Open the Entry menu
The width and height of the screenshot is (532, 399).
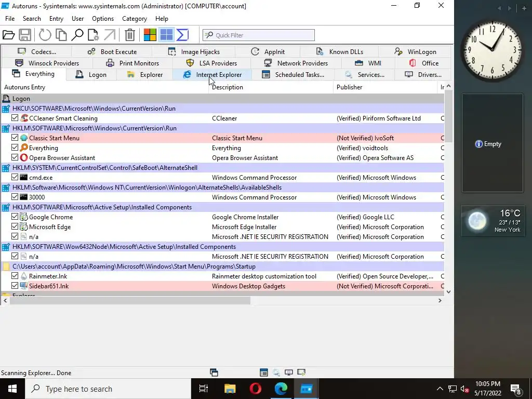[x=56, y=19]
